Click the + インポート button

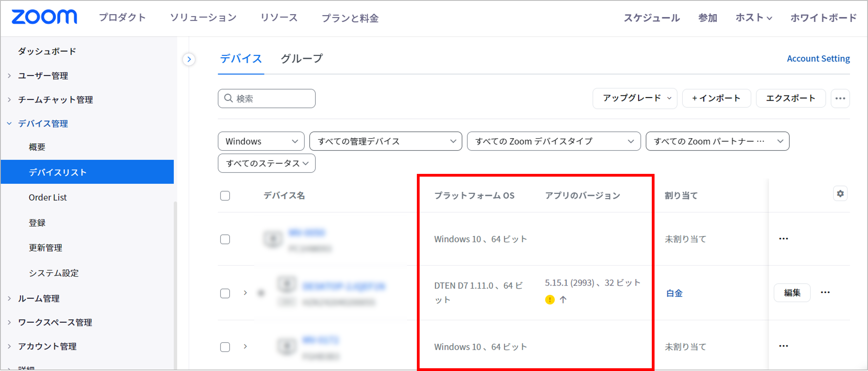click(x=716, y=98)
